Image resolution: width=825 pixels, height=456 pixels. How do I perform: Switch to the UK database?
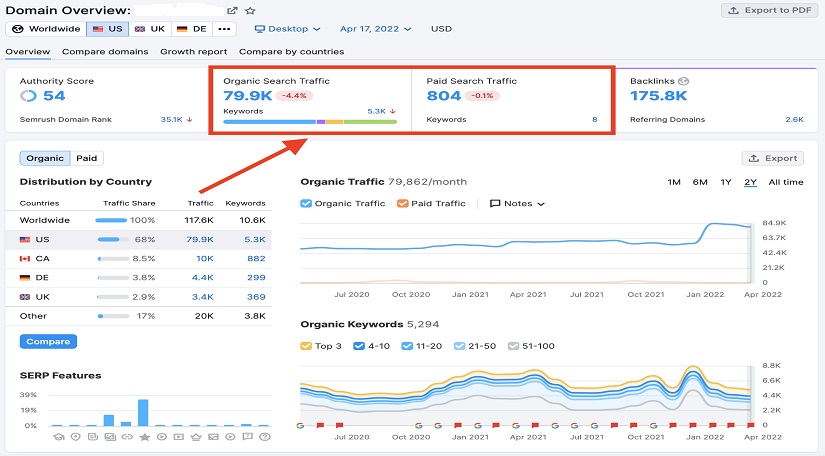click(150, 29)
